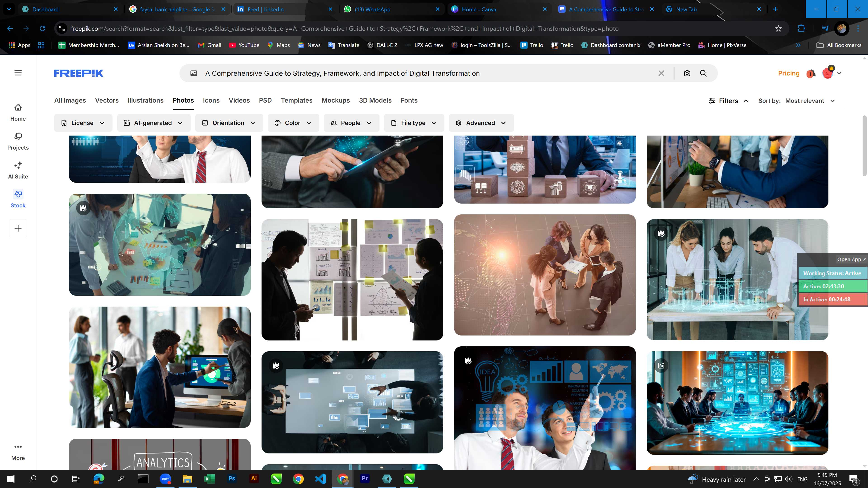
Task: Open the Freepik hamburger menu
Action: pos(18,73)
